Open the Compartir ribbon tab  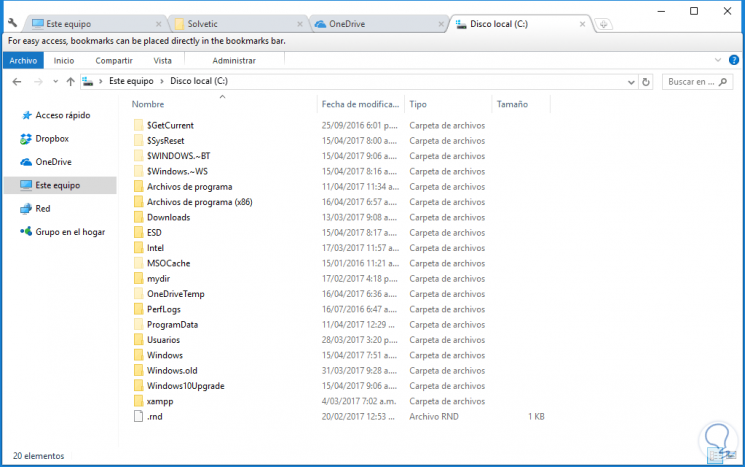(x=114, y=60)
